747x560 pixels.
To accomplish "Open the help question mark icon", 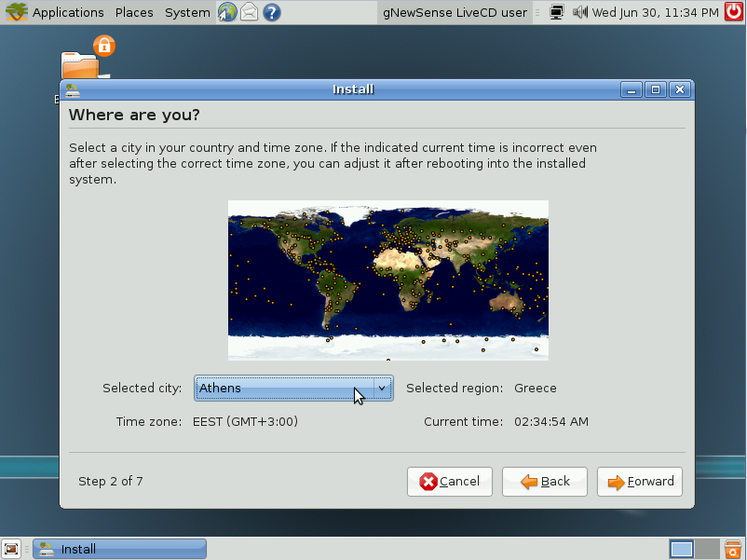I will click(272, 12).
